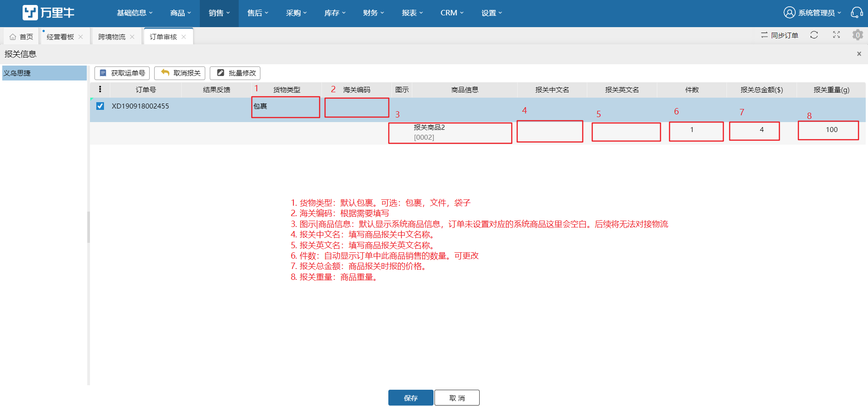Click the 取消报关 button

(180, 73)
